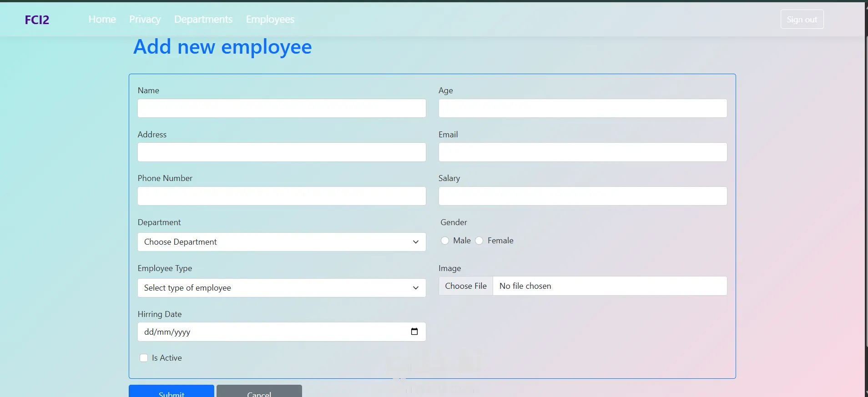This screenshot has width=868, height=397.
Task: Focus the Salary input field
Action: click(583, 196)
